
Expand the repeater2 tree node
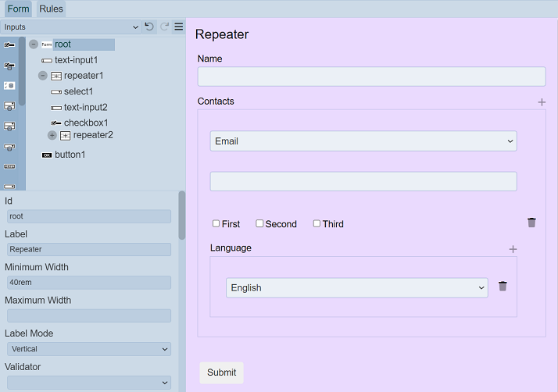click(52, 135)
